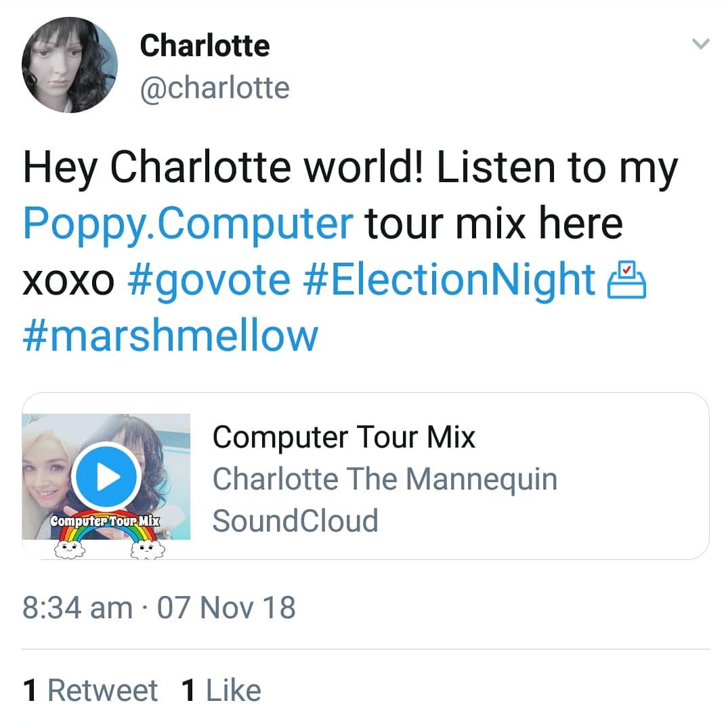The height and width of the screenshot is (728, 728).
Task: Open the #ElectionNight hashtag
Action: click(448, 280)
